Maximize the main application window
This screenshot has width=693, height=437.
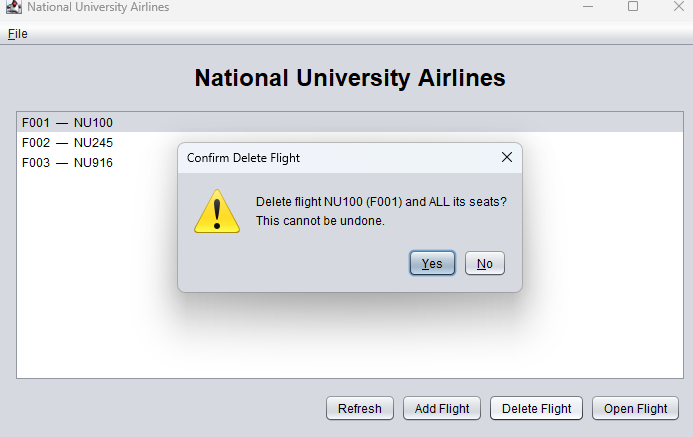[x=633, y=7]
